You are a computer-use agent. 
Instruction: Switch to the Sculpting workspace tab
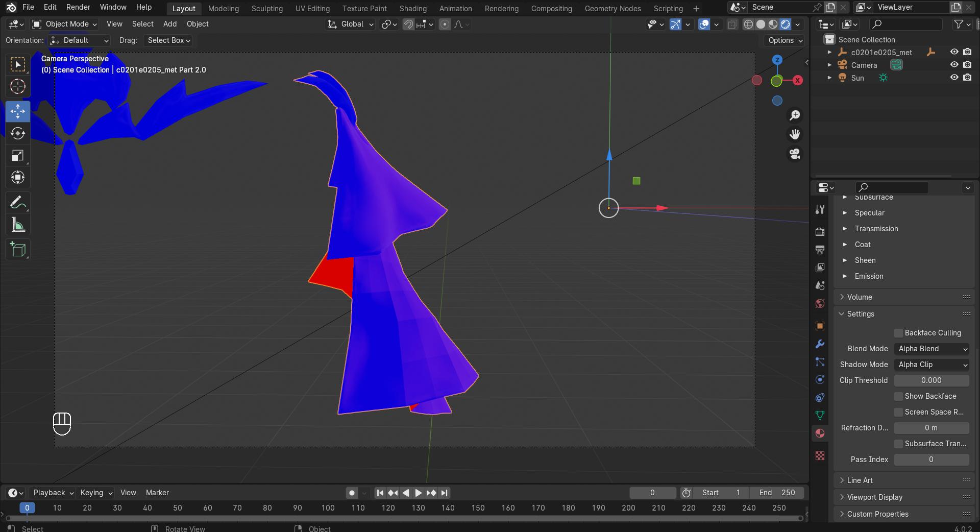click(267, 9)
